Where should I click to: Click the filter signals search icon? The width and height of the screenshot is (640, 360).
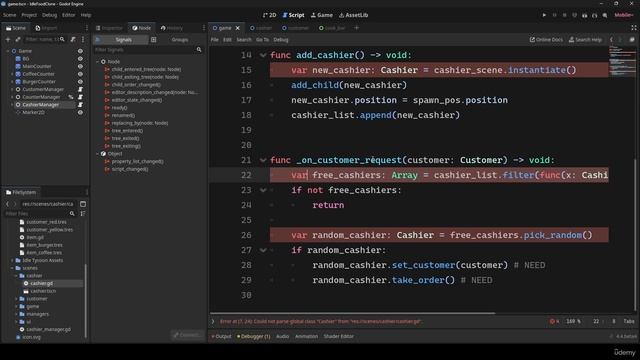coord(199,50)
